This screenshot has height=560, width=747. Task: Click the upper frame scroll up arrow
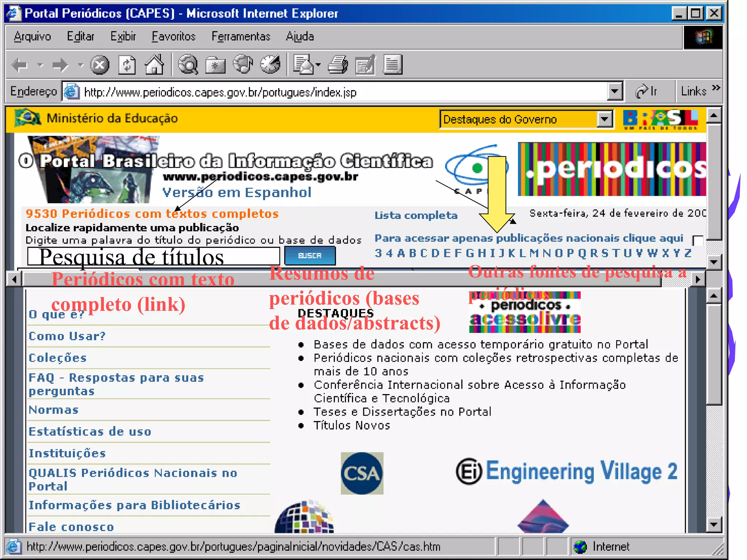coord(714,116)
